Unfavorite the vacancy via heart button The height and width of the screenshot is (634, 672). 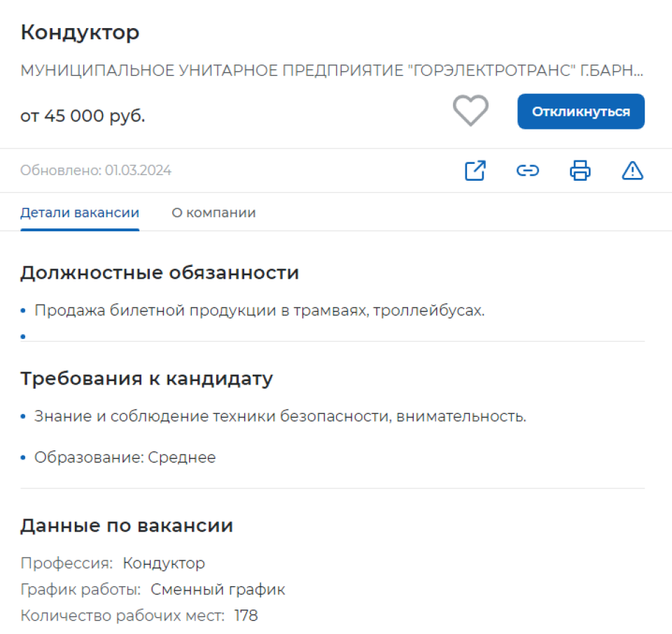pyautogui.click(x=470, y=111)
